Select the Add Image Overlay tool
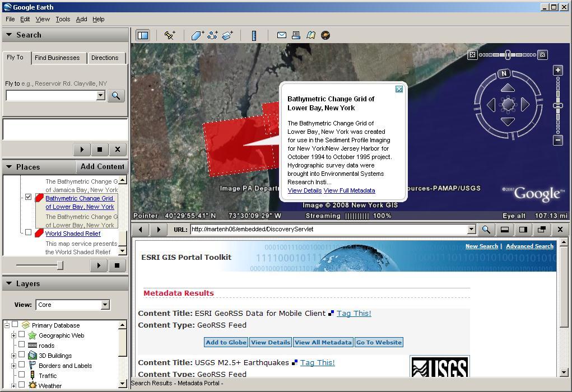 (x=227, y=35)
